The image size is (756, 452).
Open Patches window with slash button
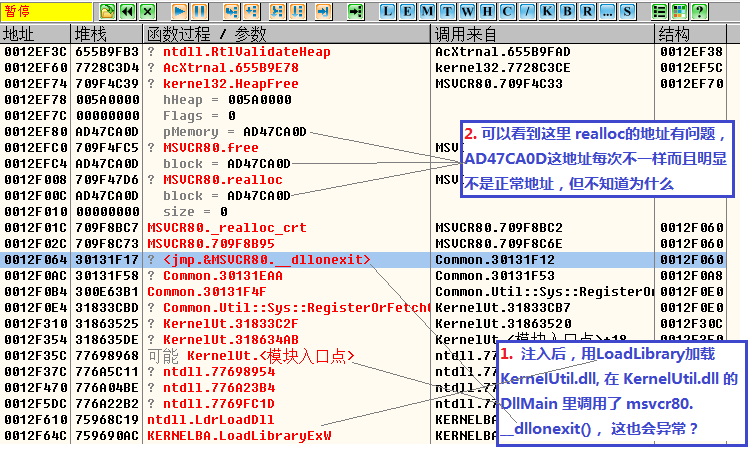pyautogui.click(x=527, y=11)
